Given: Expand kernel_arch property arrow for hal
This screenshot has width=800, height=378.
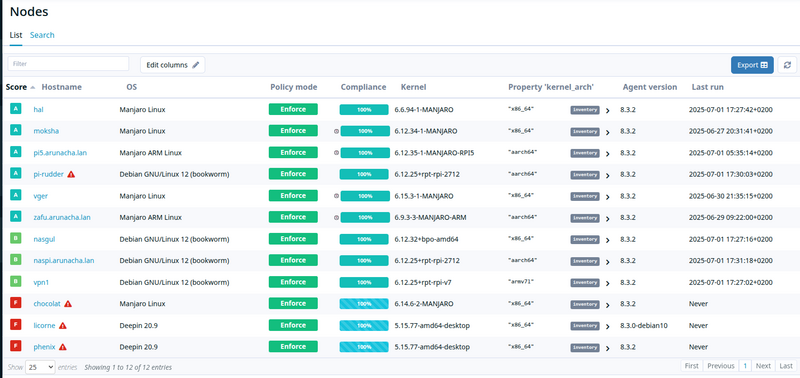Looking at the screenshot, I should [607, 111].
